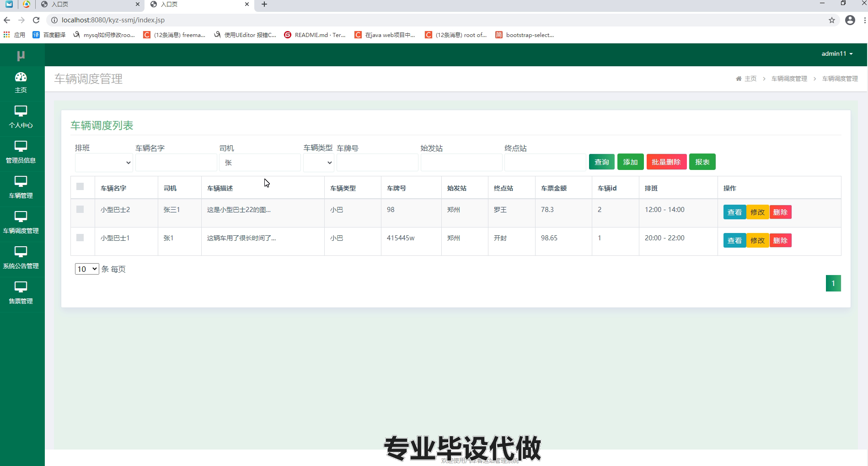Go to page 1 in pagination
Viewport: 868px width, 466px height.
[833, 283]
